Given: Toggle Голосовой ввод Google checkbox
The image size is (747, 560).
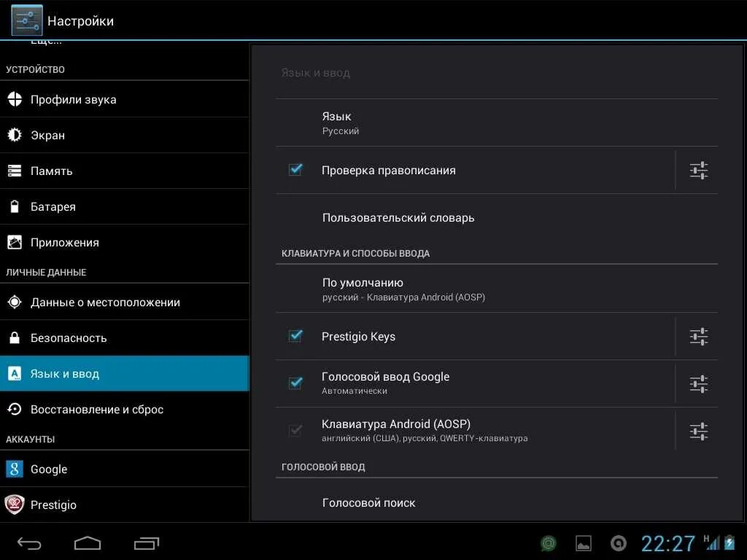Looking at the screenshot, I should tap(295, 382).
